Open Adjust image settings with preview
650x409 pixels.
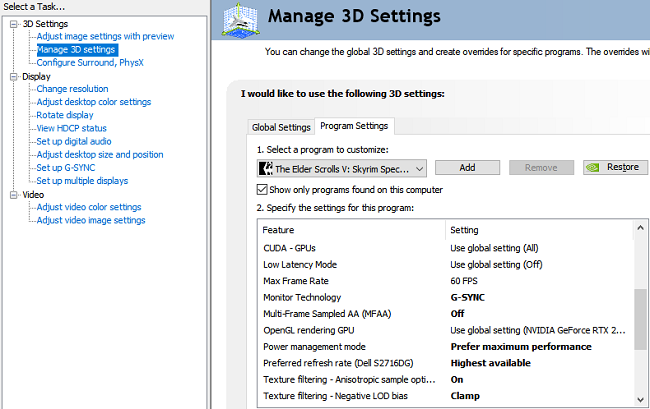click(105, 36)
